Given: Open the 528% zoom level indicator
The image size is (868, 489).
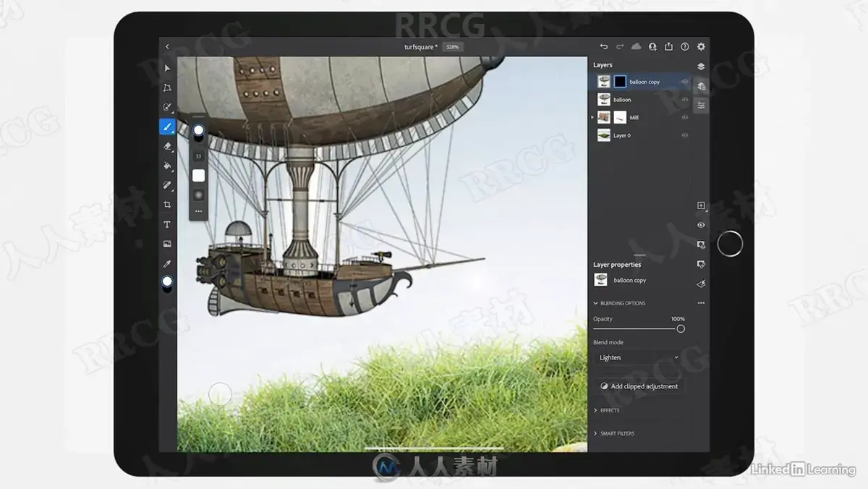Looking at the screenshot, I should click(x=453, y=46).
